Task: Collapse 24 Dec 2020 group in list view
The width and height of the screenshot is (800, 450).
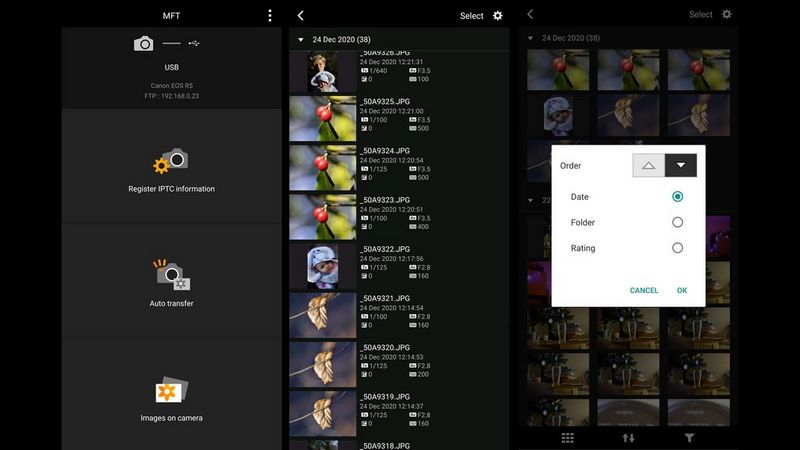Action: [301, 39]
